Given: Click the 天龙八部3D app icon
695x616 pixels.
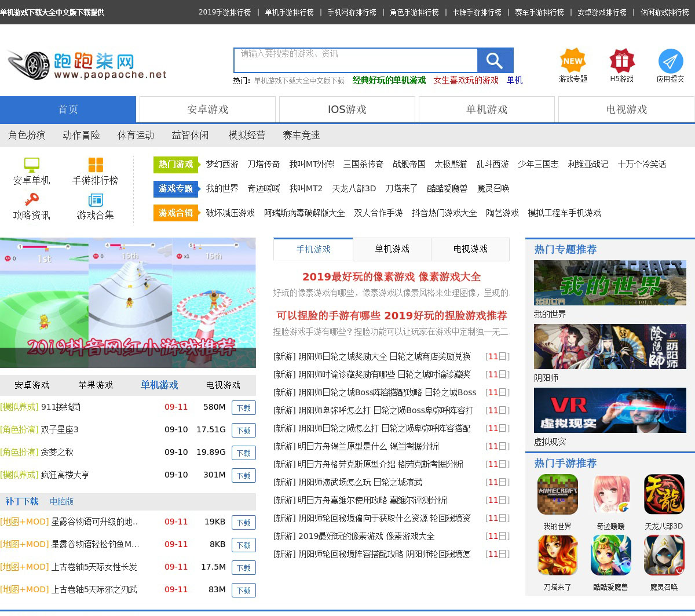Looking at the screenshot, I should tap(664, 494).
